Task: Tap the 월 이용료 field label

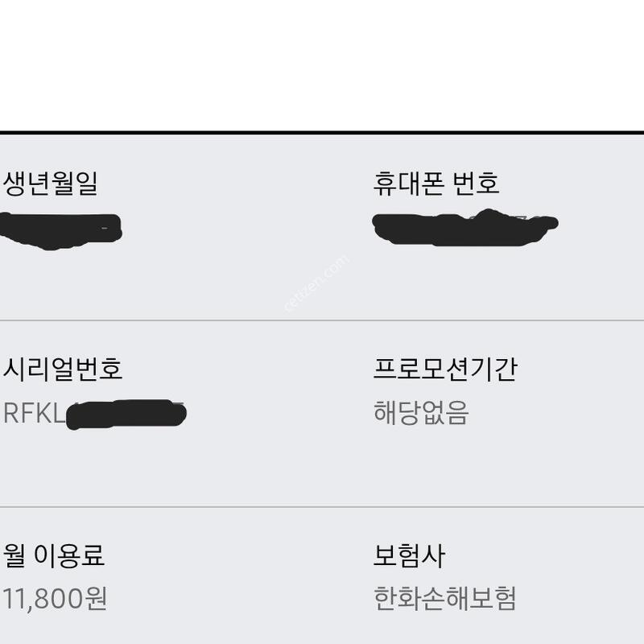Action: click(x=53, y=555)
